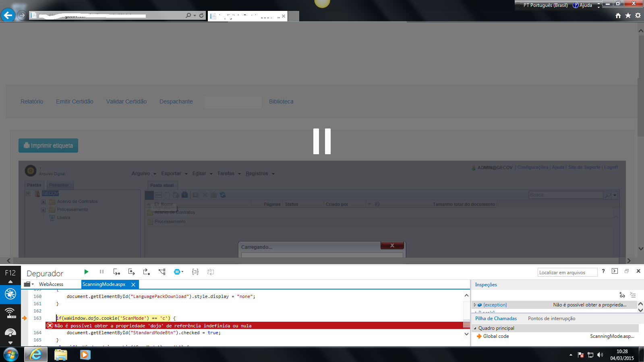644x362 pixels.
Task: Switch to the Pilha de Chamadas tab
Action: tap(496, 319)
